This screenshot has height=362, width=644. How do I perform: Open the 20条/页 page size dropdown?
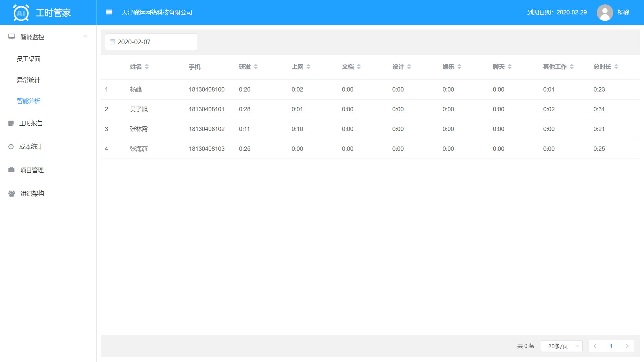click(x=561, y=346)
